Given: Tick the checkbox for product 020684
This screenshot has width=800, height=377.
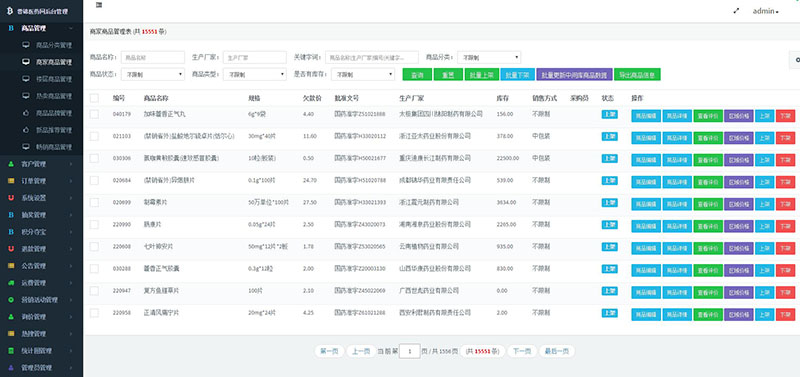Looking at the screenshot, I should click(94, 180).
